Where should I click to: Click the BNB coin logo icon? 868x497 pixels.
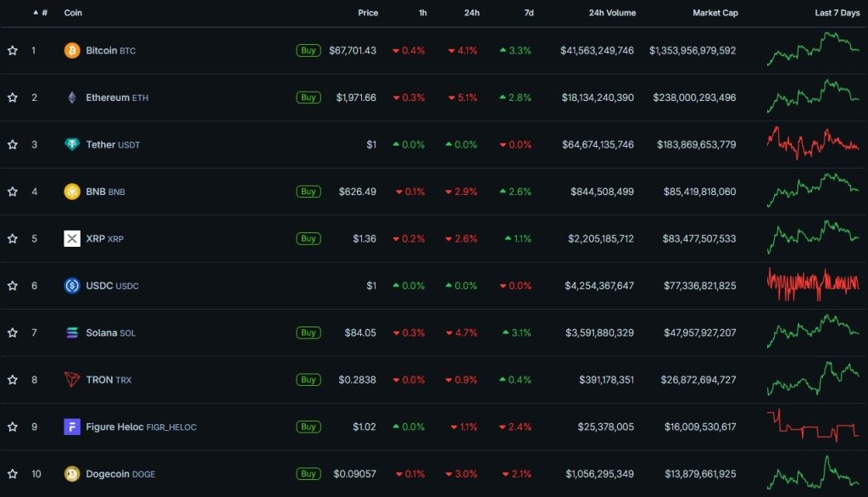point(72,192)
